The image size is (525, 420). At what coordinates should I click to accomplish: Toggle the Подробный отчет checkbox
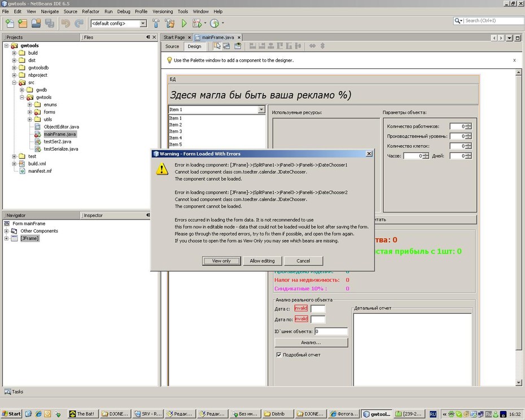click(x=278, y=355)
